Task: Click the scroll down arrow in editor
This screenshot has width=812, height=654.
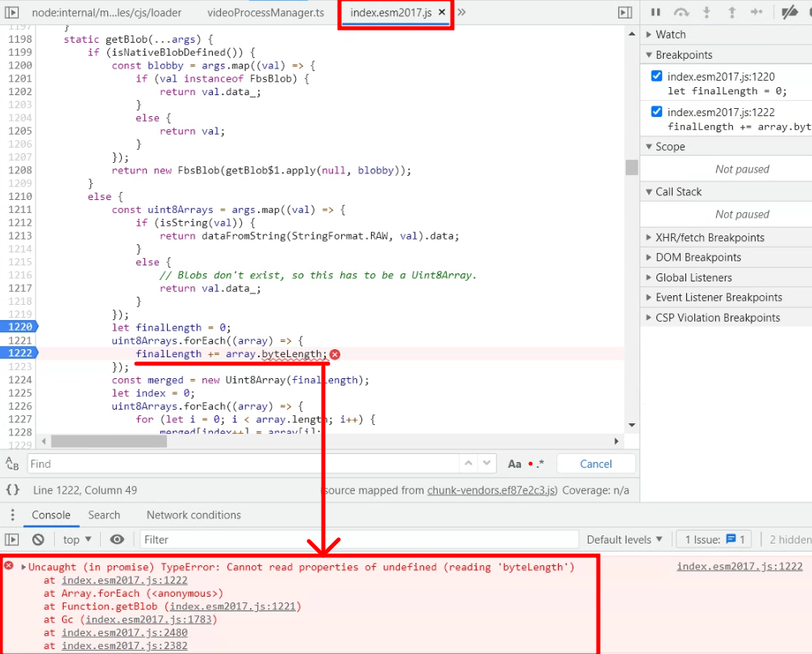Action: coord(632,425)
